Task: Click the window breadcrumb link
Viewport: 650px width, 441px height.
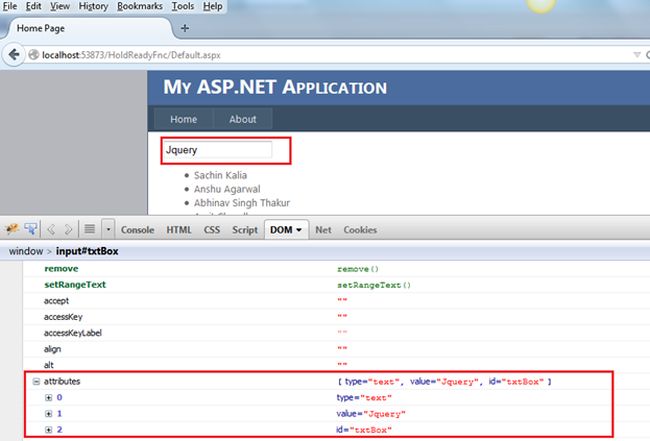Action: [x=26, y=251]
